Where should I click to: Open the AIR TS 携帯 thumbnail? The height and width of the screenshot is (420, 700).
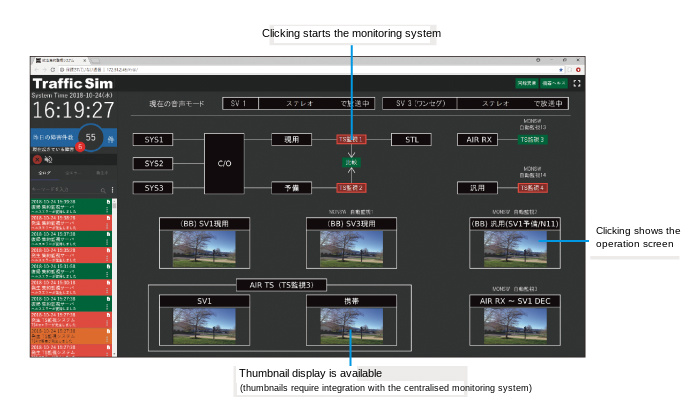coord(351,326)
